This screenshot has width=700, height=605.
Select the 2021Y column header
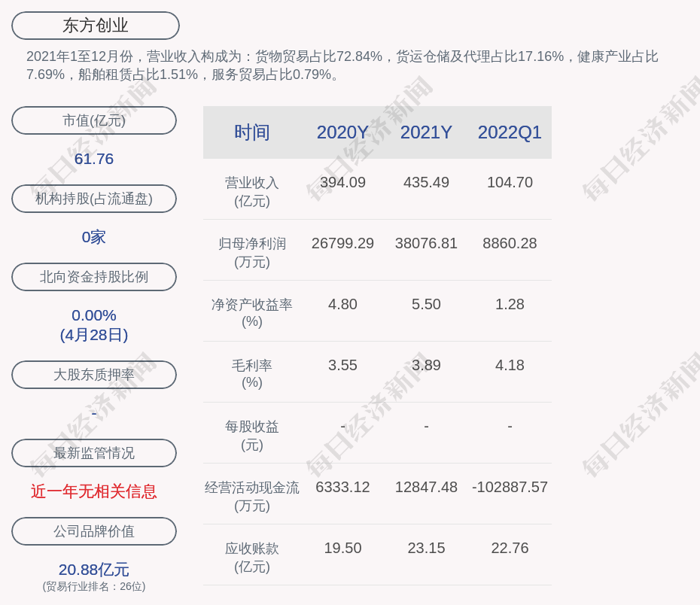click(x=426, y=132)
